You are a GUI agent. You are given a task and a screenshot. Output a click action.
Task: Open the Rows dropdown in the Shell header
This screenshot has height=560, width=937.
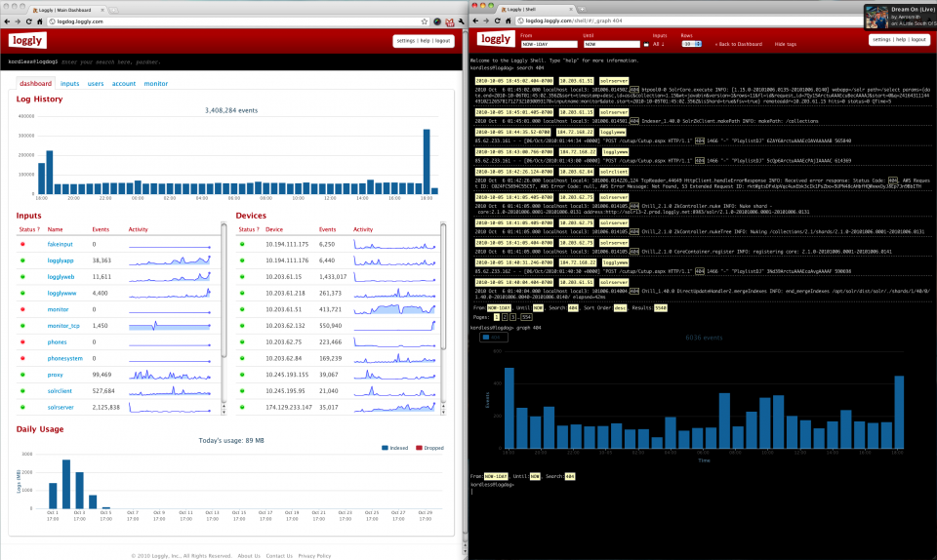click(x=692, y=44)
